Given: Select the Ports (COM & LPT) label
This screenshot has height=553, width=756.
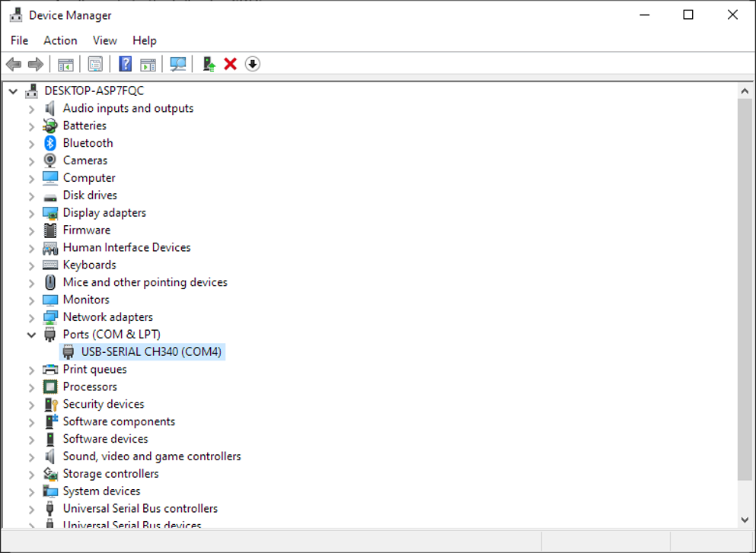Looking at the screenshot, I should point(111,334).
